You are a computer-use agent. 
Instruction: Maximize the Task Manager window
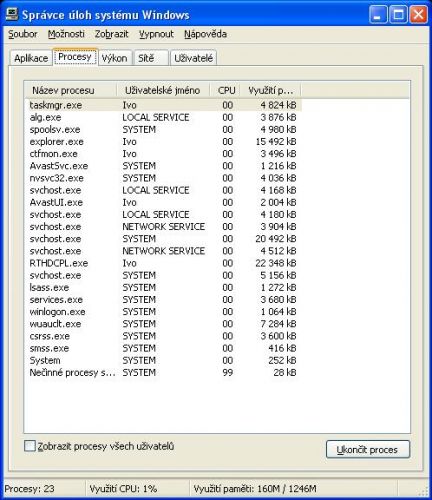coord(398,15)
